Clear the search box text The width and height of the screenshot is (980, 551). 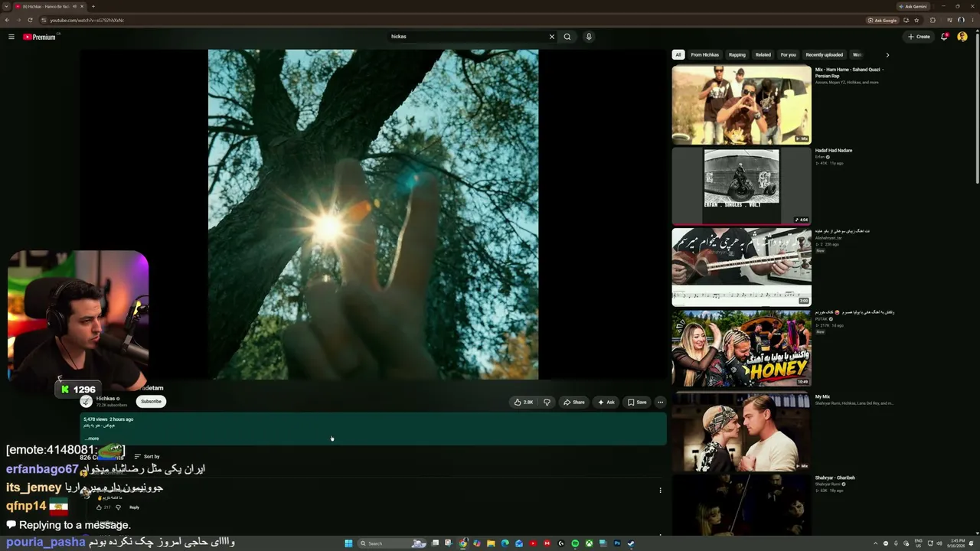click(551, 37)
